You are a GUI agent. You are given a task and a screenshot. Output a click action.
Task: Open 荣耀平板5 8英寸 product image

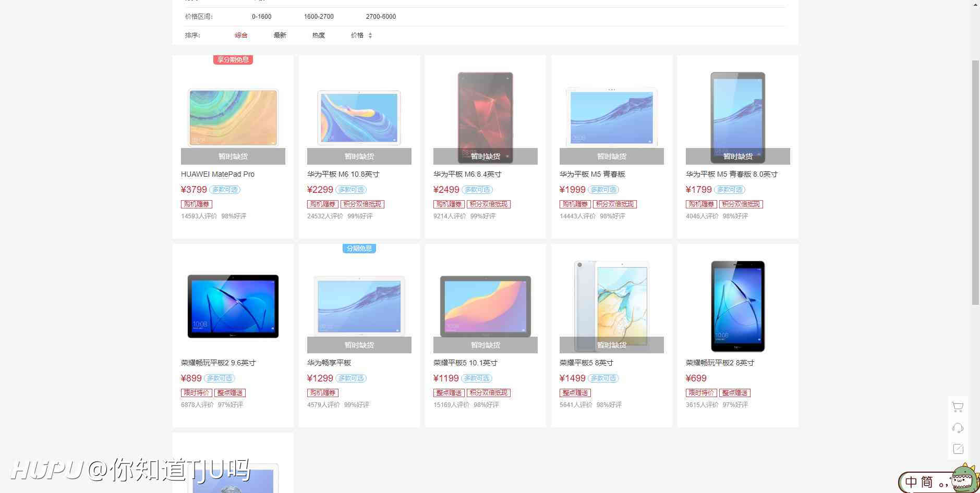click(x=612, y=306)
